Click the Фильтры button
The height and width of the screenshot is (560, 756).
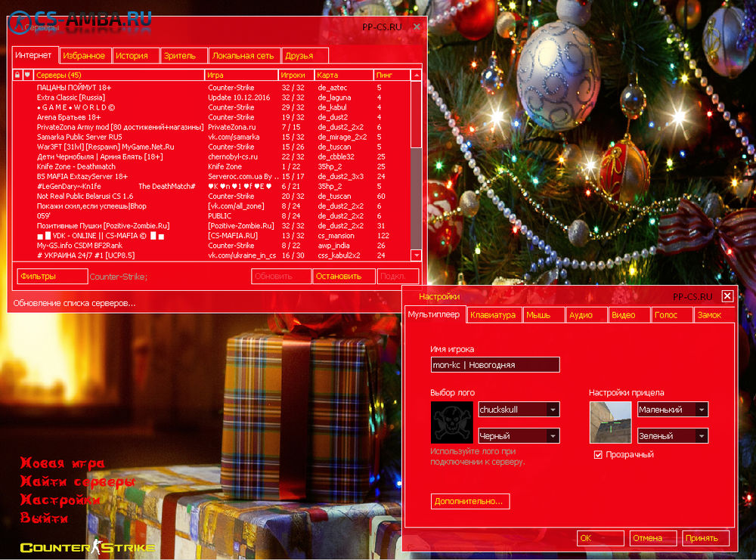[x=52, y=276]
